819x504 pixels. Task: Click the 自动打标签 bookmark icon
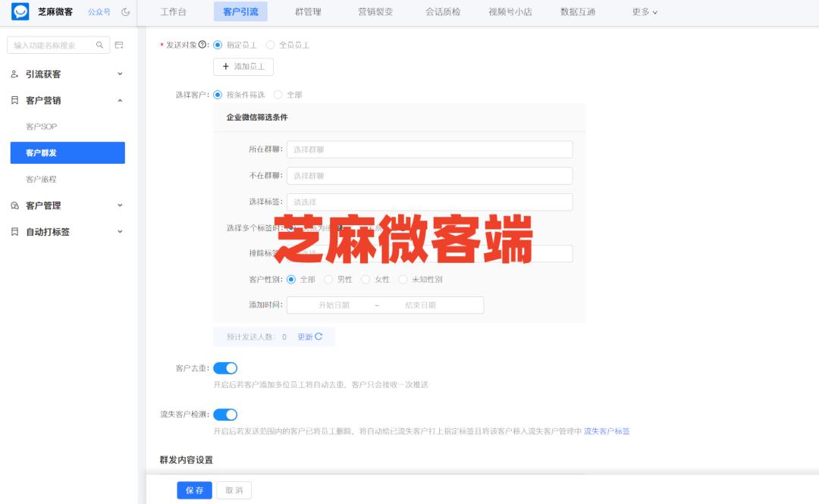pyautogui.click(x=12, y=232)
